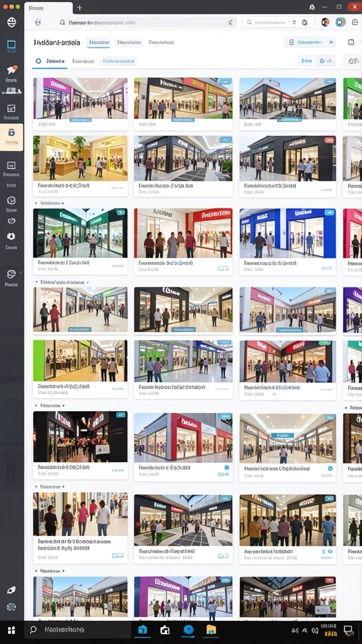Click the back arrow in browser toolbar
362x644 pixels.
point(38,23)
